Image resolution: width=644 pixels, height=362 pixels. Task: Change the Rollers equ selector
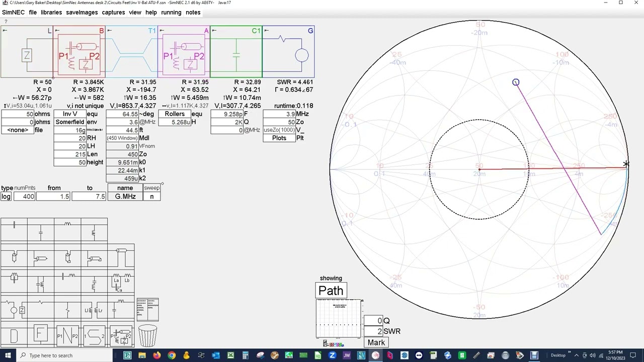175,114
